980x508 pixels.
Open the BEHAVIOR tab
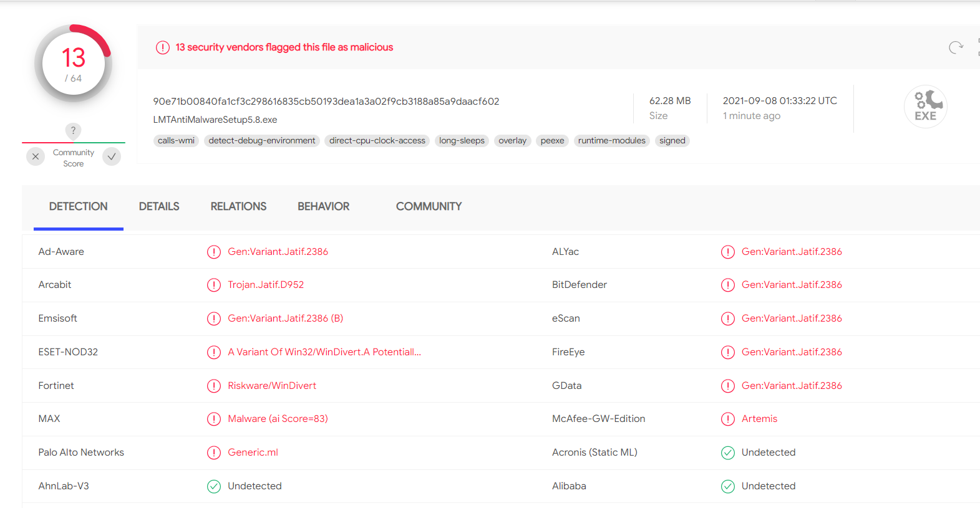[x=323, y=206]
